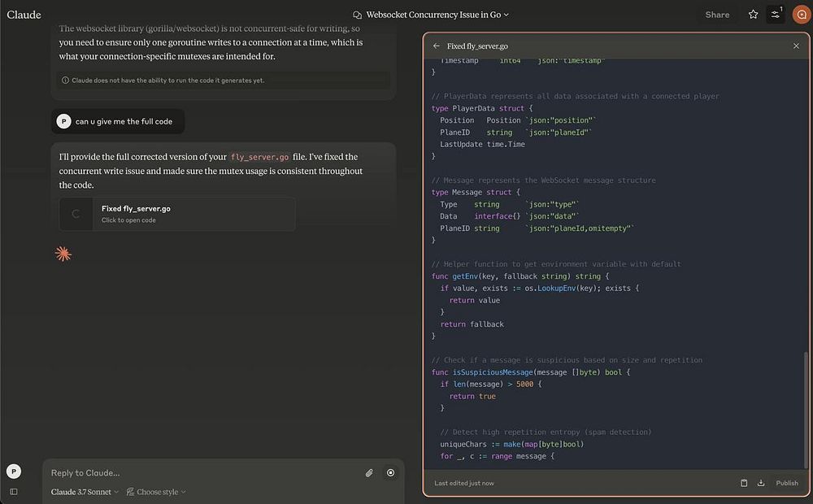The image size is (813, 504).
Task: Stop the response being generated
Action: coord(391,472)
